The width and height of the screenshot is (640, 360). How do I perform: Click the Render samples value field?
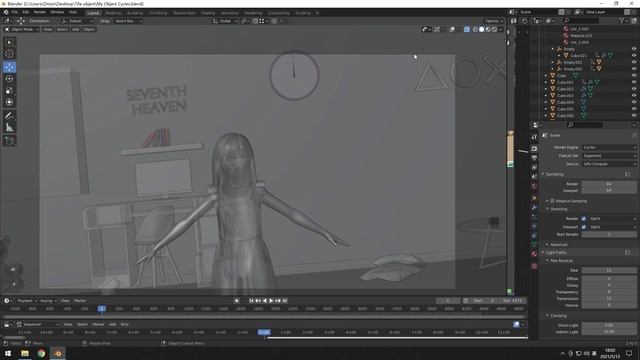pyautogui.click(x=609, y=184)
